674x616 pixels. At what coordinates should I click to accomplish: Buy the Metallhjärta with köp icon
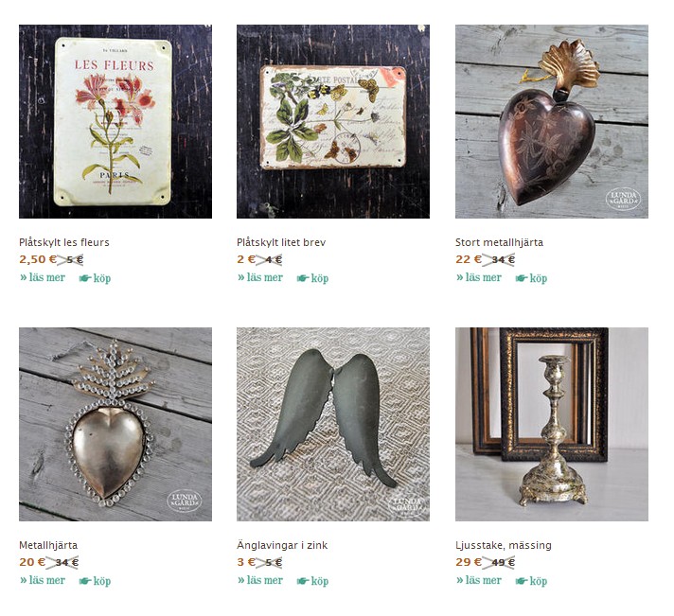pos(85,581)
